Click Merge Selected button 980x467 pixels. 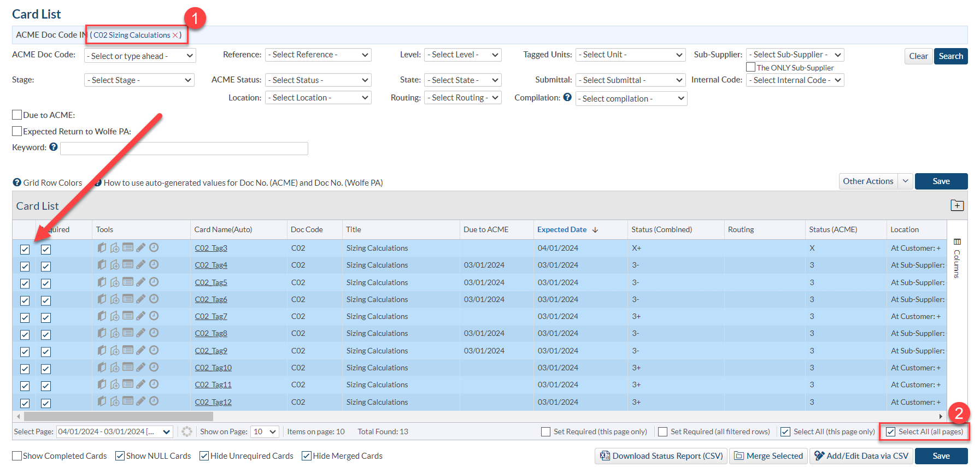click(768, 456)
